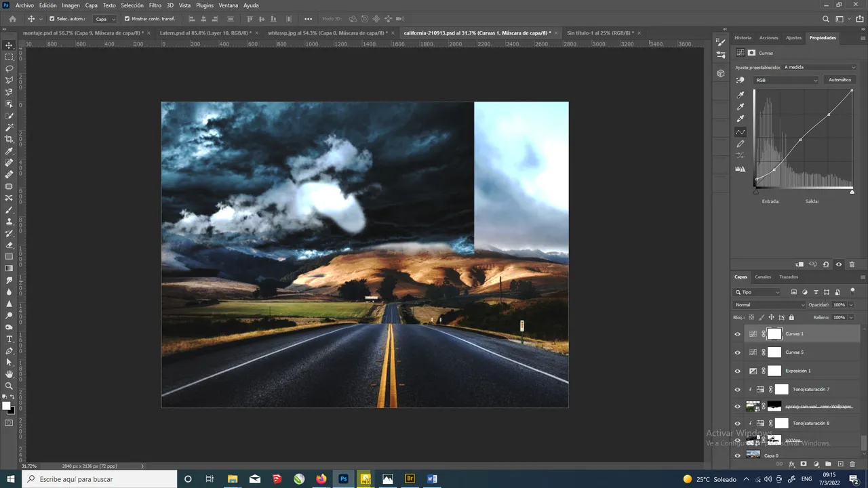This screenshot has width=868, height=488.
Task: Delete the selected layer with trash
Action: coord(852,464)
